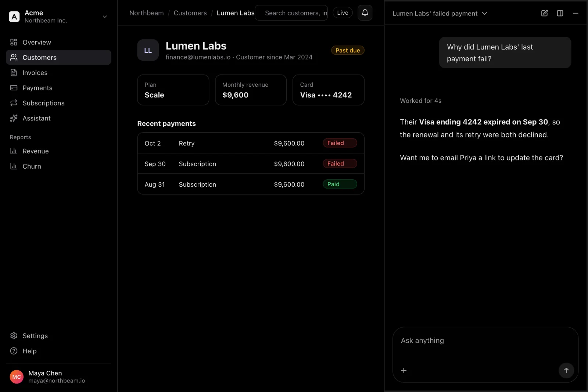Viewport: 588px width, 392px height.
Task: Add attachment with plus icon
Action: pos(404,370)
